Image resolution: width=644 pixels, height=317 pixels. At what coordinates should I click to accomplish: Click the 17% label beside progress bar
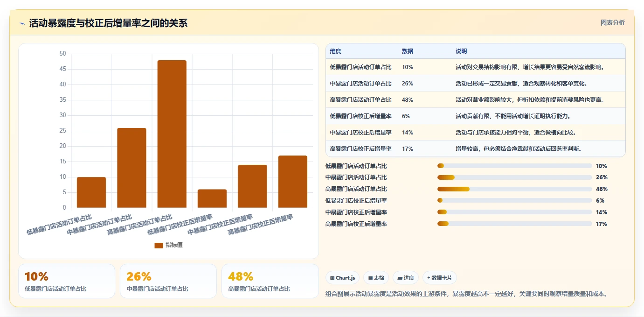point(602,224)
